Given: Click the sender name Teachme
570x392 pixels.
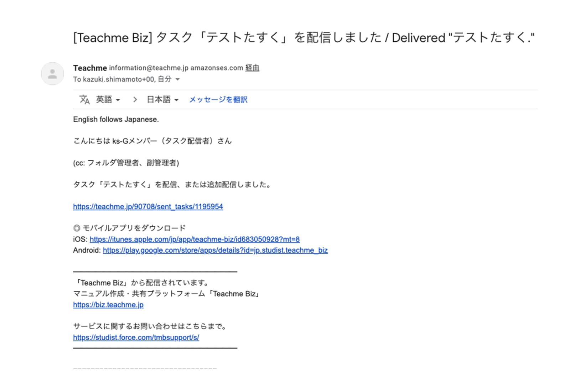Looking at the screenshot, I should tap(90, 68).
